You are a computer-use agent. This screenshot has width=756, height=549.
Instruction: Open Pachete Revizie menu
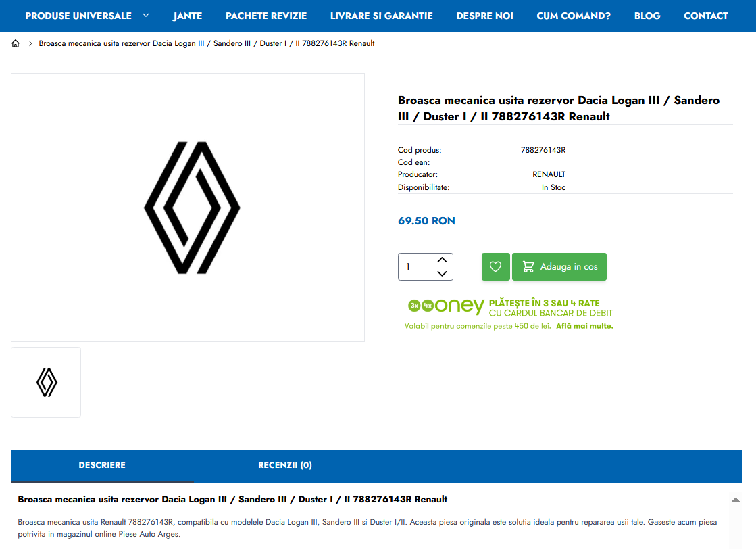coord(266,16)
